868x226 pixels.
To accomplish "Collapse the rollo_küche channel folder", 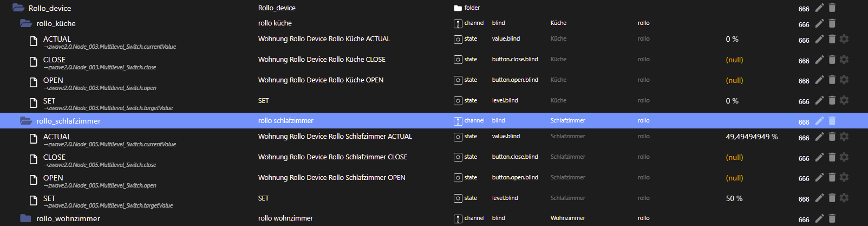I will 26,23.
